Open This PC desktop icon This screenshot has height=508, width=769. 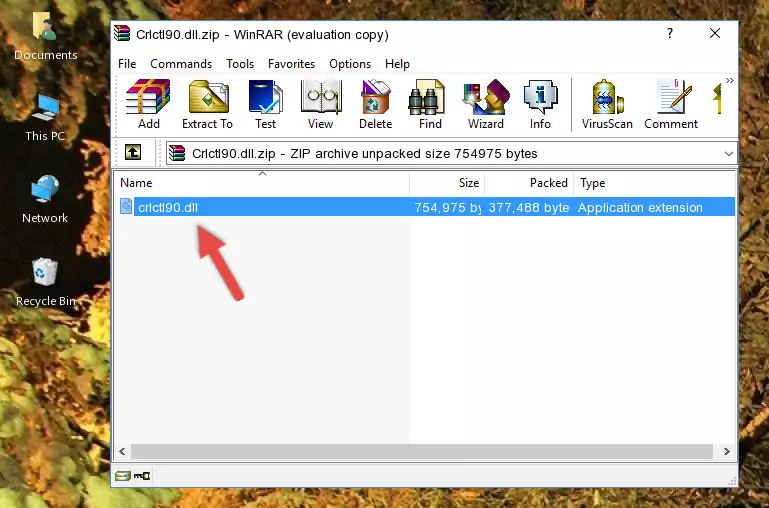(45, 108)
